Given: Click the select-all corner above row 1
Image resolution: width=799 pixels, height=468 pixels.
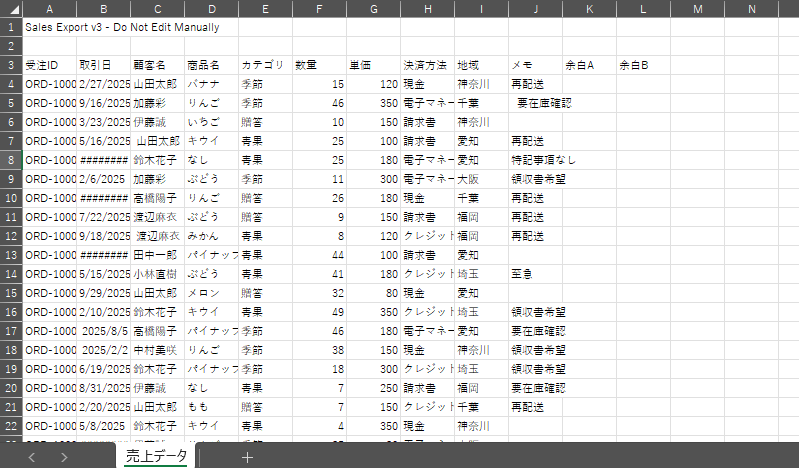Looking at the screenshot, I should 10,9.
